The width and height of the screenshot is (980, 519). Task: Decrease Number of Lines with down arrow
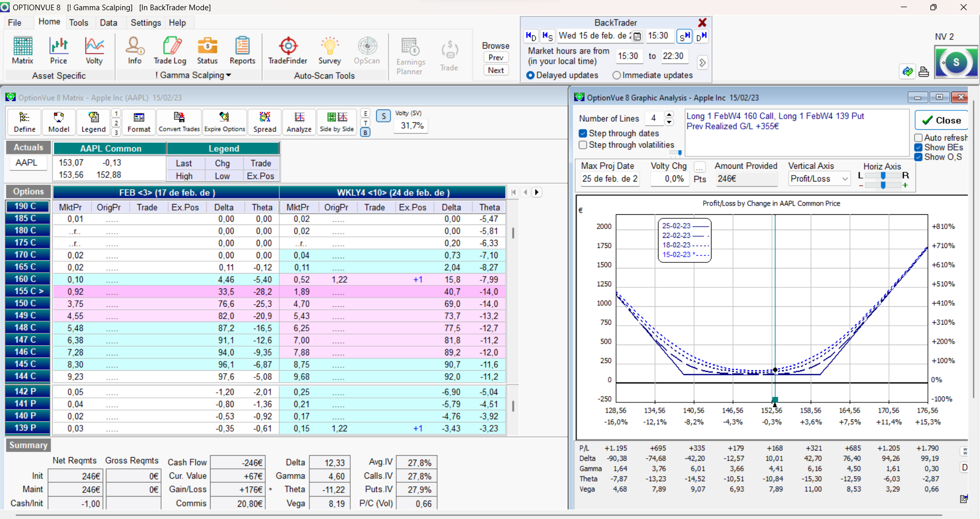click(669, 122)
